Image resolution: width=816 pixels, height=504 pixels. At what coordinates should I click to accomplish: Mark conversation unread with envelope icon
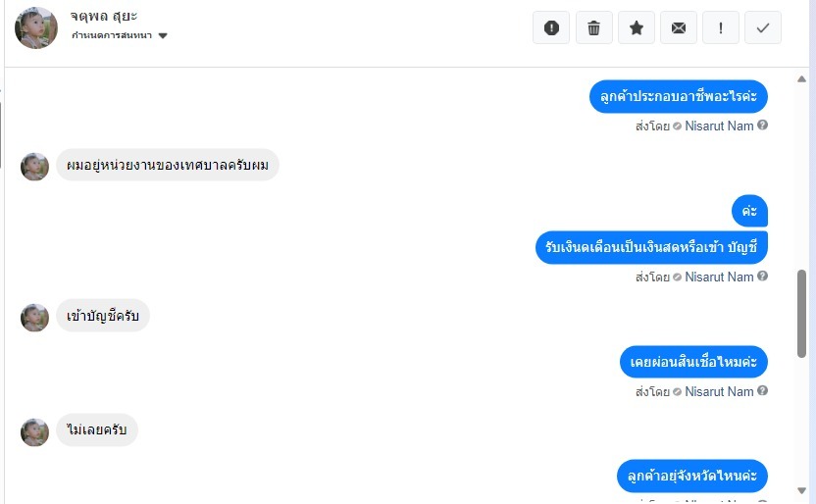tap(678, 27)
